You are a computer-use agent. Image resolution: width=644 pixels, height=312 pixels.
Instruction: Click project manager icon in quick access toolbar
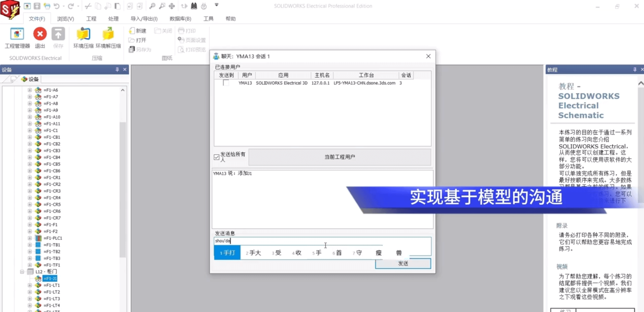(x=27, y=6)
